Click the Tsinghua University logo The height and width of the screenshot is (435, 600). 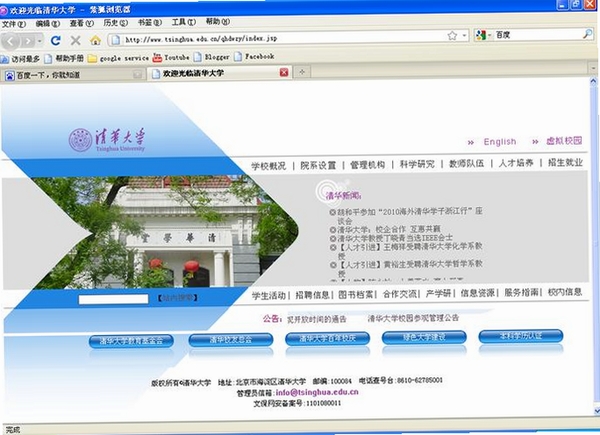tap(107, 140)
